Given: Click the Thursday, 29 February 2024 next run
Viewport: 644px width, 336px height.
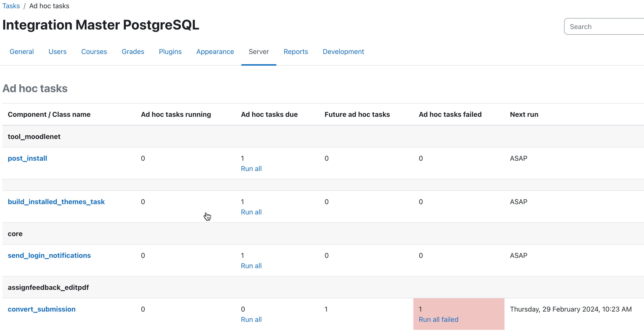Looking at the screenshot, I should pyautogui.click(x=571, y=309).
